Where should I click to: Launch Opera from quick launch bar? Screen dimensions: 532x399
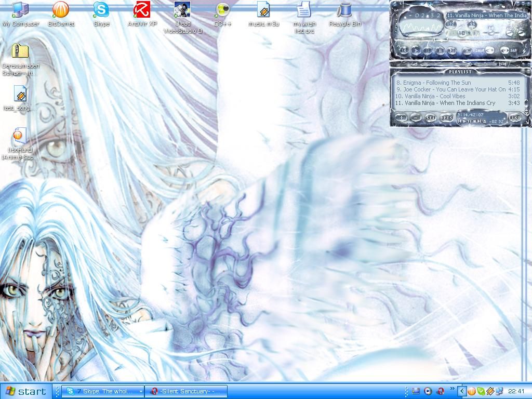[x=441, y=391]
